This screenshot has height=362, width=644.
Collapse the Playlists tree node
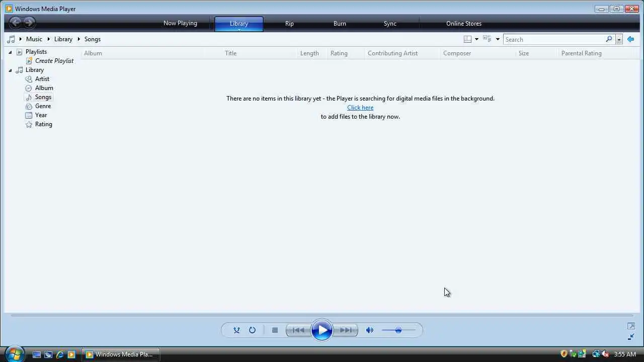[x=10, y=52]
